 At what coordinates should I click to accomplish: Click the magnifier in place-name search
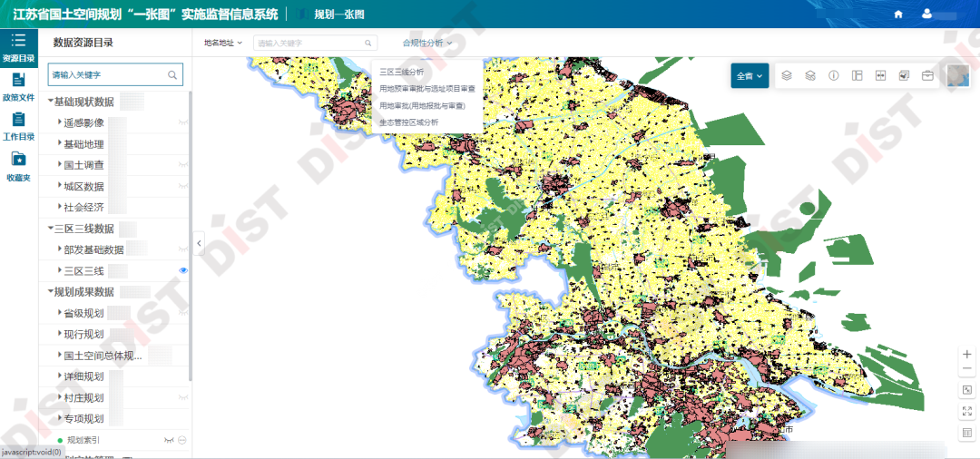pyautogui.click(x=368, y=44)
